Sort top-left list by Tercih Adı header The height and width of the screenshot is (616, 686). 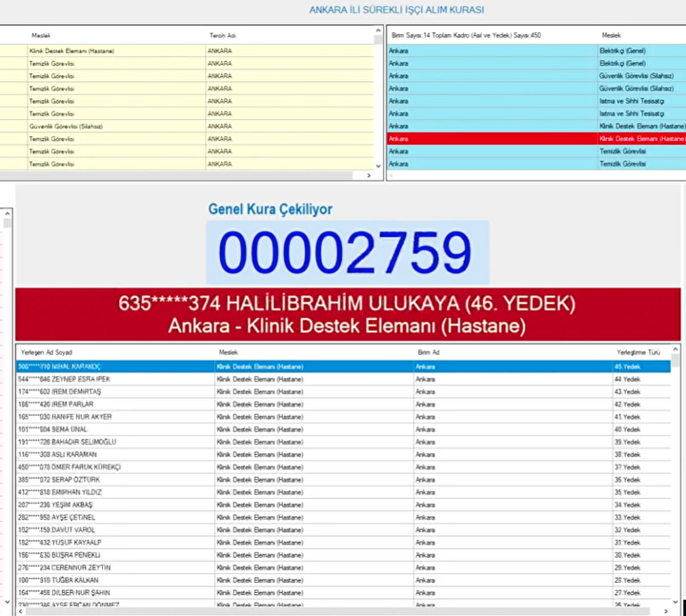point(223,35)
